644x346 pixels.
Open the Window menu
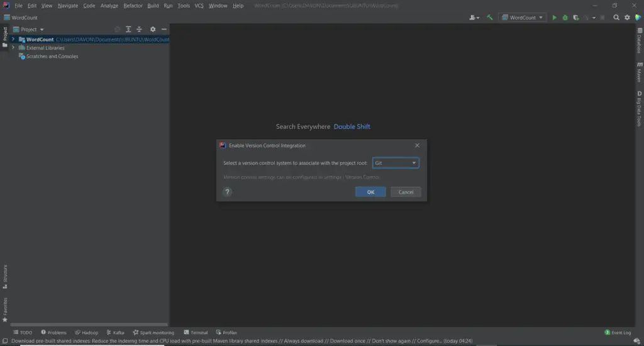point(218,6)
